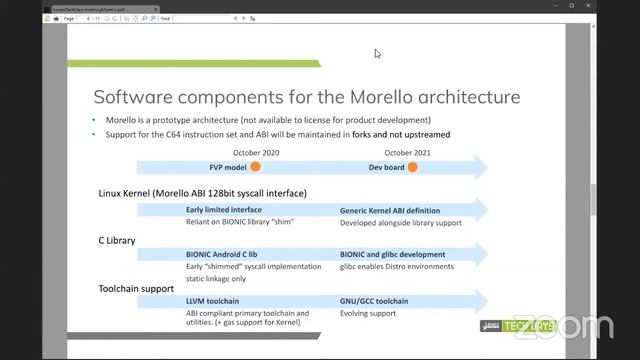Click 'Reliant on BIONIC library "shim"' text
640x360 pixels.
pyautogui.click(x=240, y=222)
